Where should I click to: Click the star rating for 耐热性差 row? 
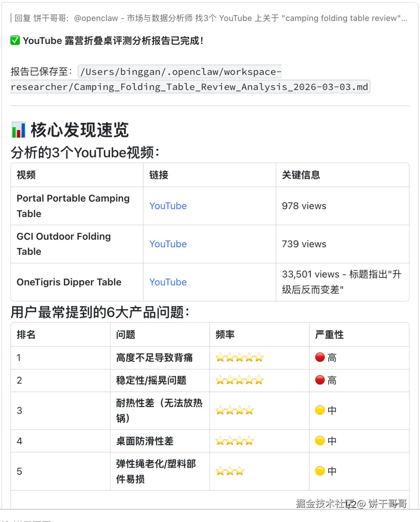(235, 410)
